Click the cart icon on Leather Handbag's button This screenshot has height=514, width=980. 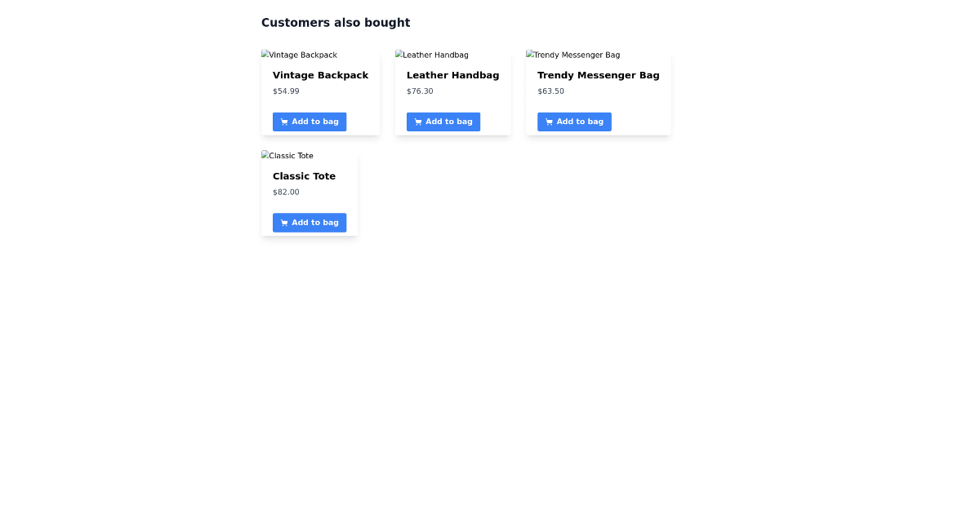point(417,122)
